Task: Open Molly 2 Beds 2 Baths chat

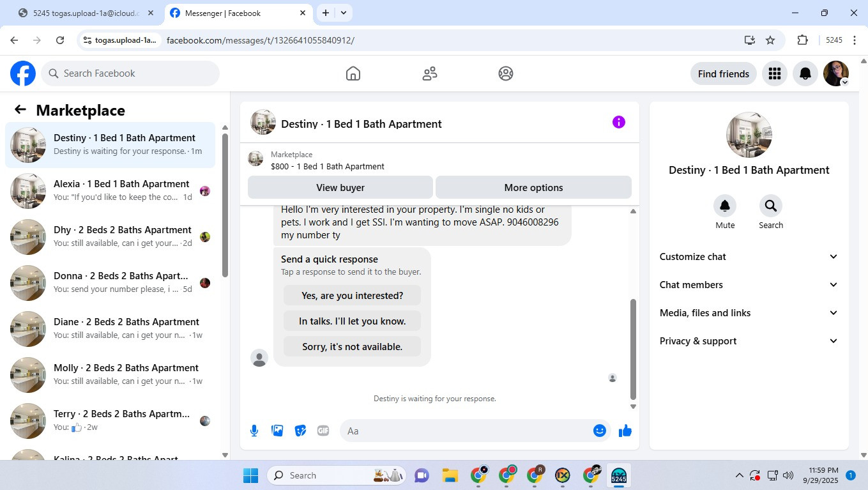Action: (x=110, y=375)
